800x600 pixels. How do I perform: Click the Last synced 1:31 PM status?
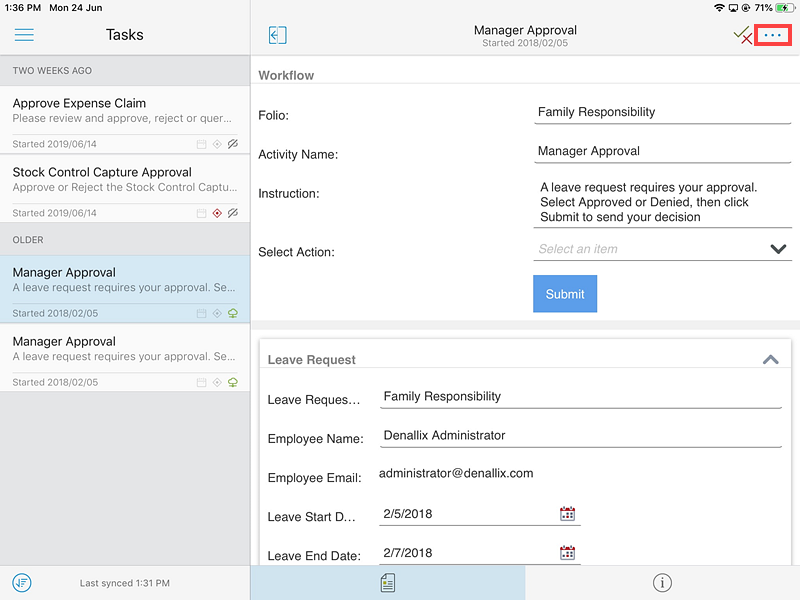(124, 583)
